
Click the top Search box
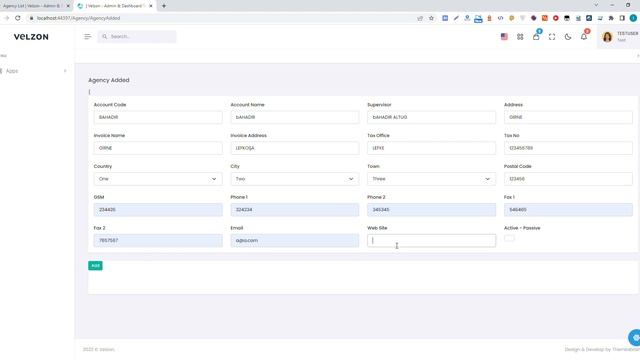(137, 37)
